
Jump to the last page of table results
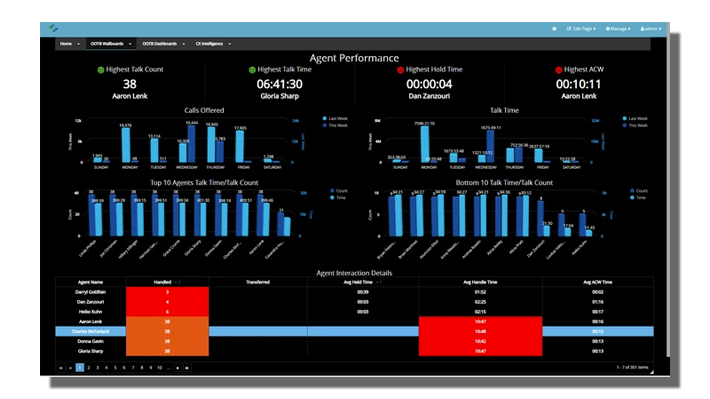coord(187,368)
